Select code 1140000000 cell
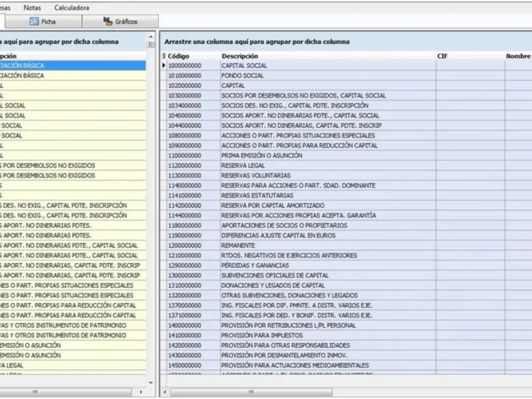The width and height of the screenshot is (532, 399). [194, 186]
